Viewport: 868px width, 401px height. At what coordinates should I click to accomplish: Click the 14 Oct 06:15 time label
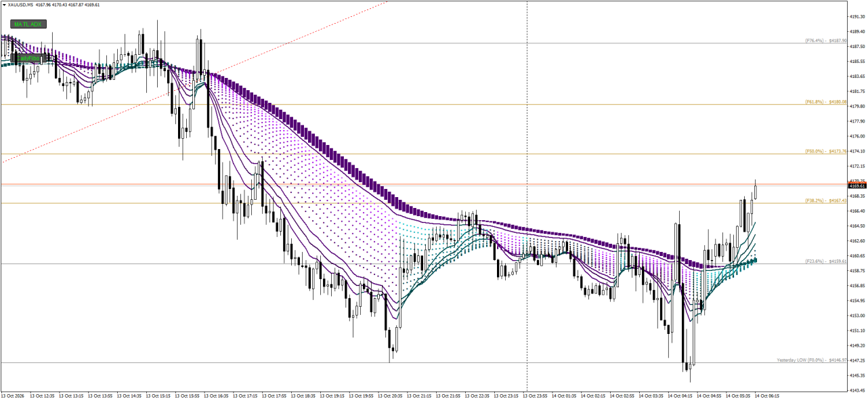point(768,396)
